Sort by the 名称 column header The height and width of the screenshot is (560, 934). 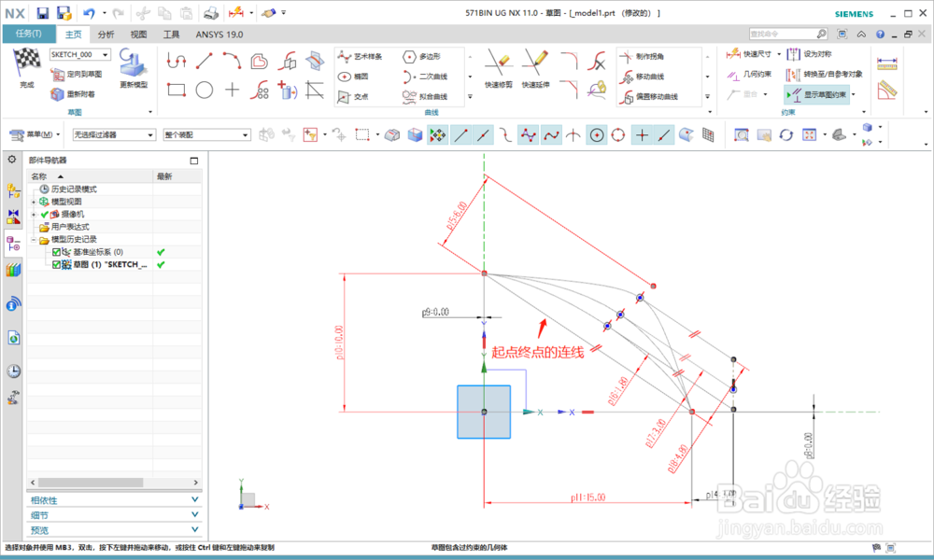[x=90, y=176]
